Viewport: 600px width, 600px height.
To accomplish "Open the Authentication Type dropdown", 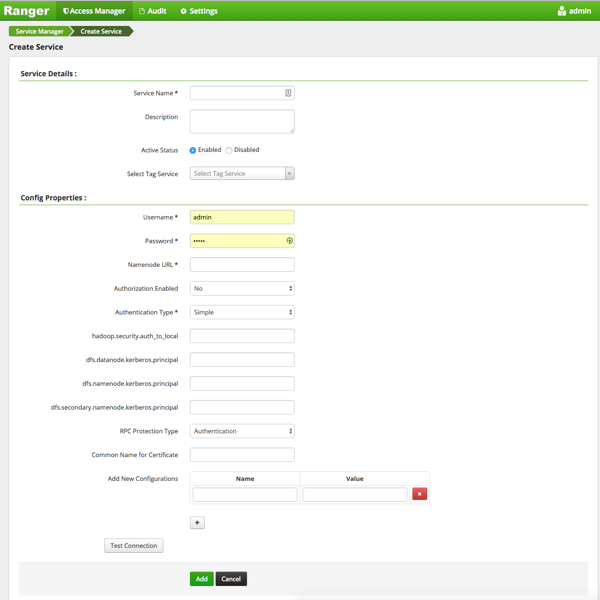I will tap(242, 312).
